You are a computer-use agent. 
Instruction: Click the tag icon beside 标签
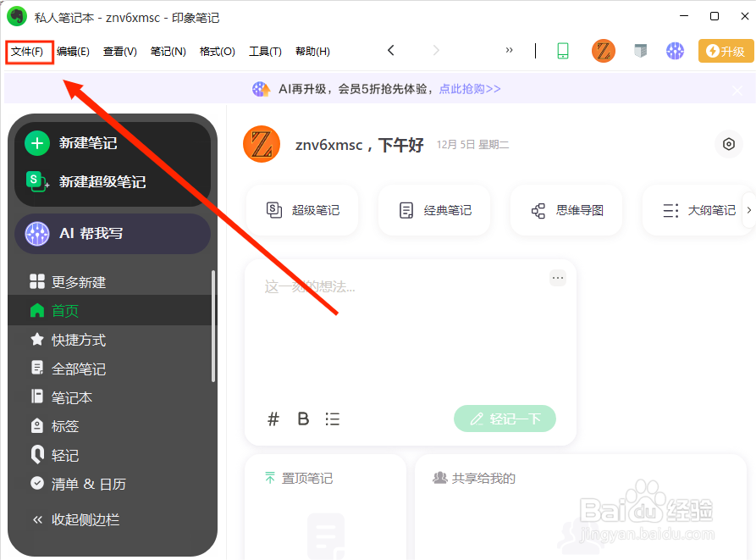point(37,426)
